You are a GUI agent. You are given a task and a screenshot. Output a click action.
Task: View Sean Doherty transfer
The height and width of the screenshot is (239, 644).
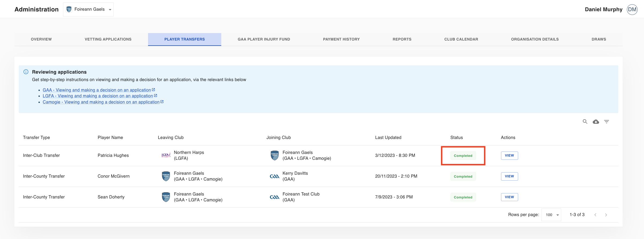pos(509,197)
